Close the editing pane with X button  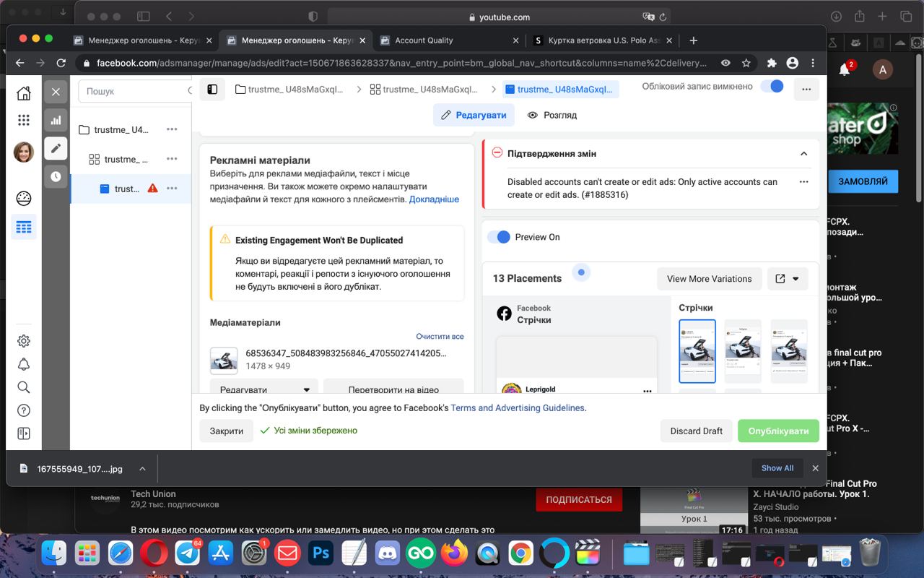click(x=56, y=92)
